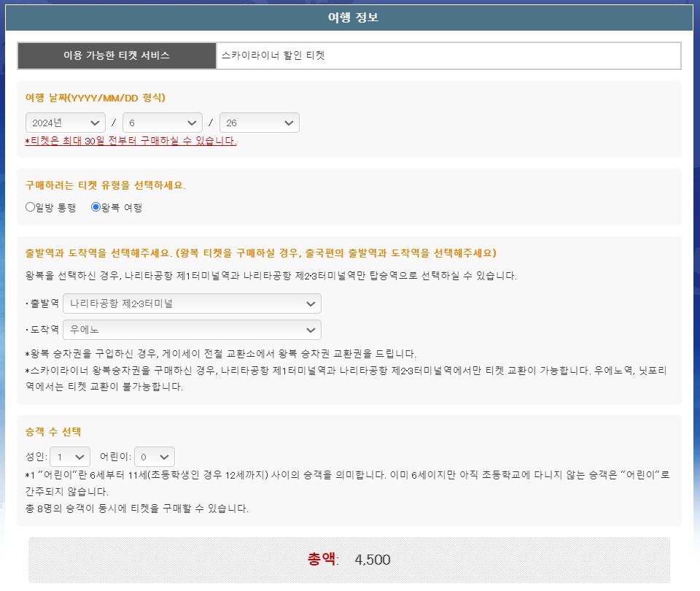This screenshot has height=591, width=700.
Task: Open the 출발역 departure station dropdown
Action: pos(191,303)
